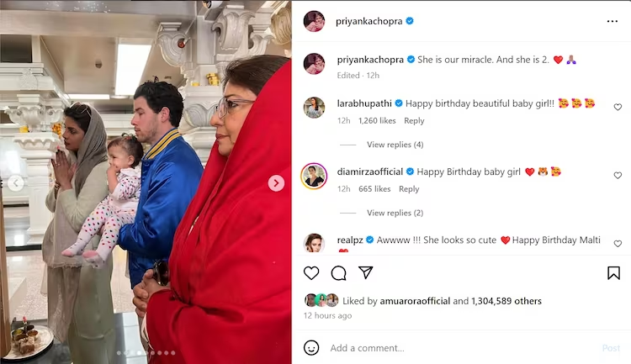Reply to larabhupathi's comment

pyautogui.click(x=414, y=121)
